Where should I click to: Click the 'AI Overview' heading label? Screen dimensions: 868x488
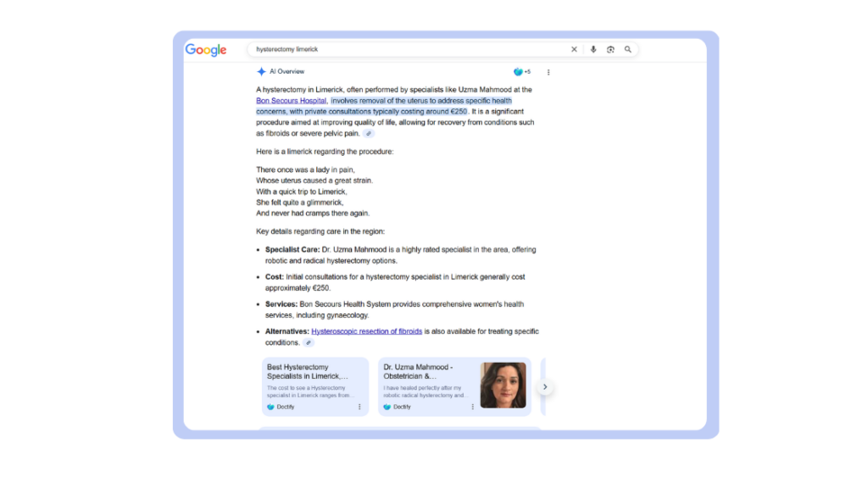tap(287, 72)
